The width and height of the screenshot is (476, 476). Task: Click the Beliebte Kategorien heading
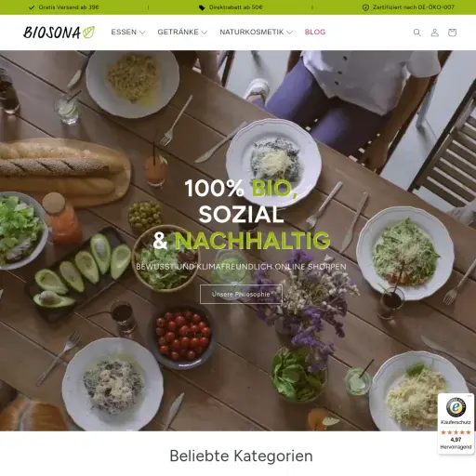point(241,456)
